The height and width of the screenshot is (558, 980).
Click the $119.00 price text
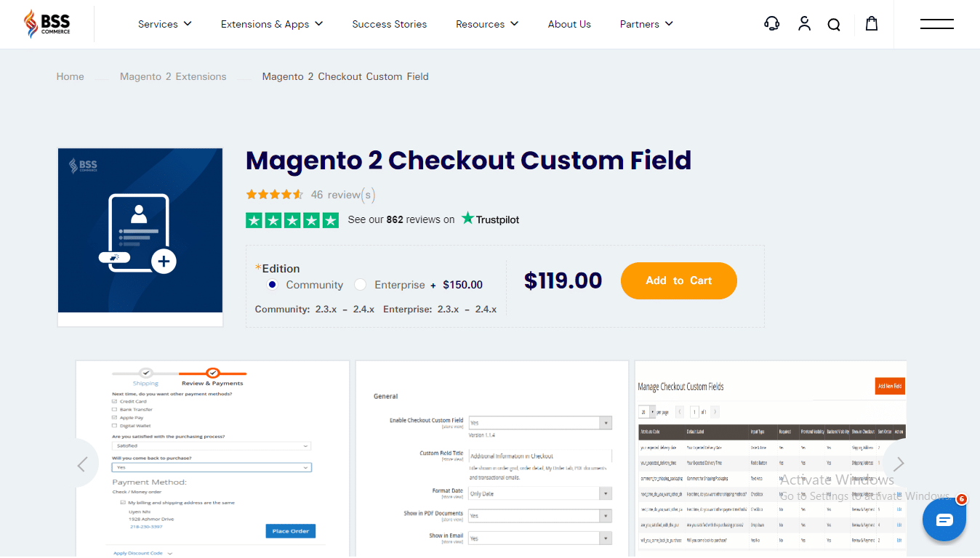pos(563,280)
